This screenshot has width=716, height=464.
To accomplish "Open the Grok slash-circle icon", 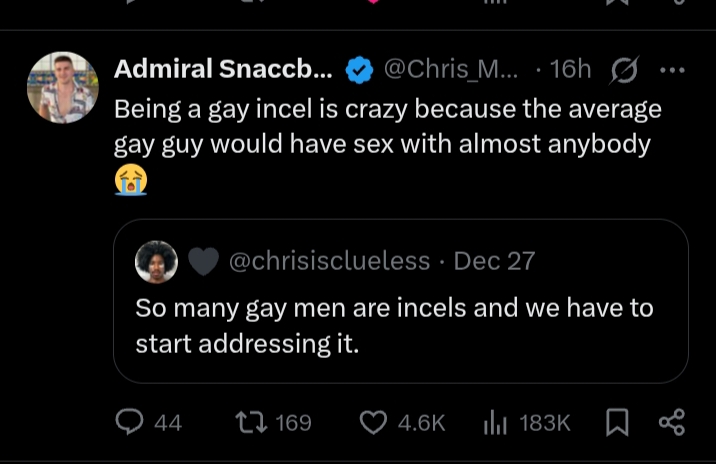I will (624, 70).
